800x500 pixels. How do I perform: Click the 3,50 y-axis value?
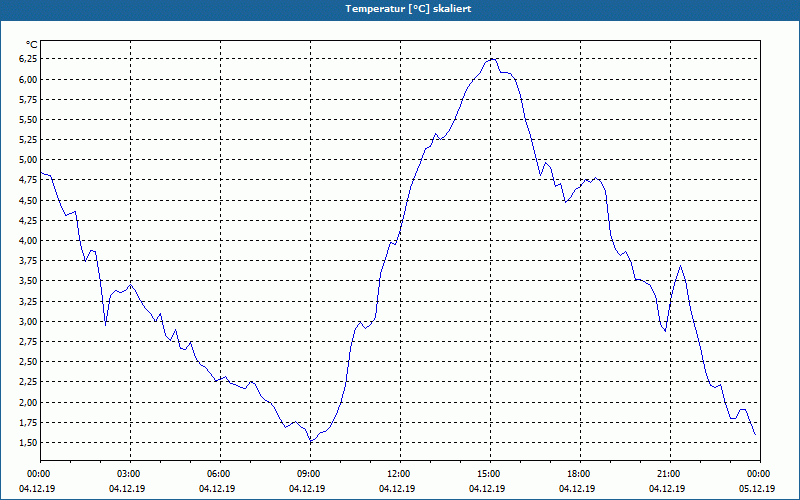pos(29,281)
